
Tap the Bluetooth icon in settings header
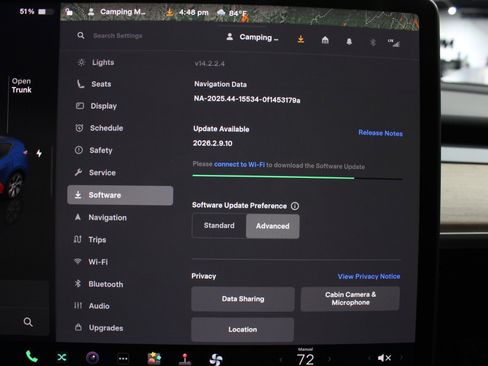click(x=373, y=42)
